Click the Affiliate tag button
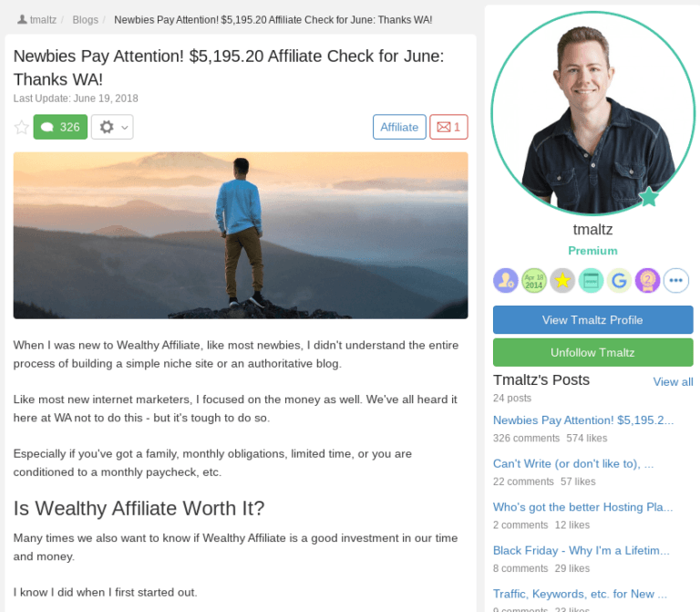This screenshot has height=612, width=700. coord(399,127)
